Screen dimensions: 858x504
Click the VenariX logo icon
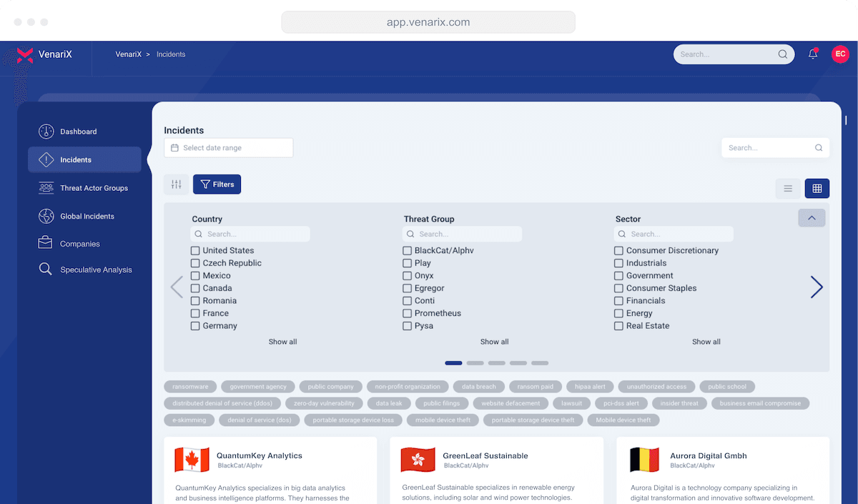(x=25, y=55)
